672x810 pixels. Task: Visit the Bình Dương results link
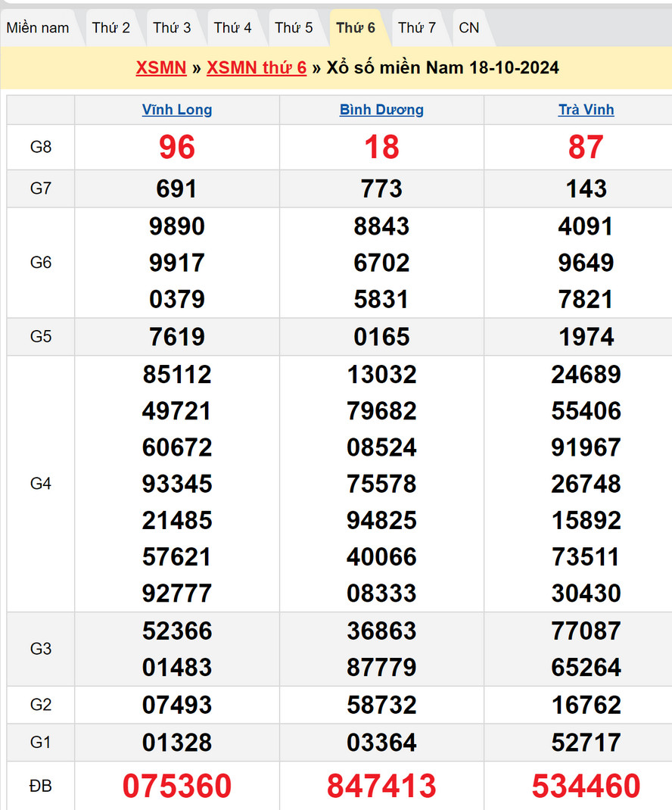(381, 110)
